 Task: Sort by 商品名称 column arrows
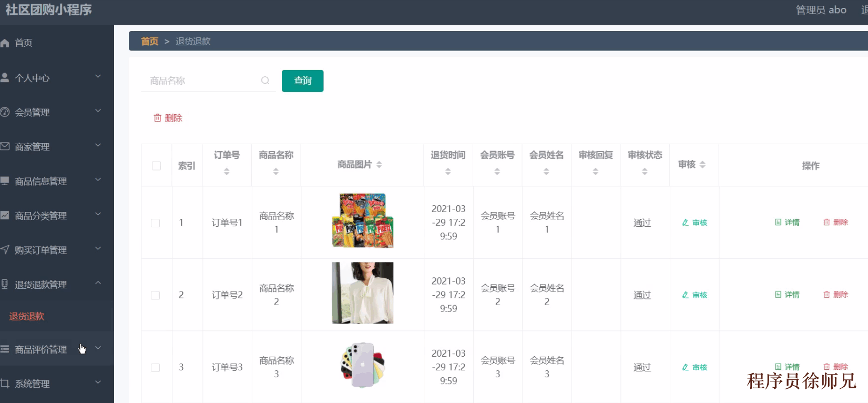click(276, 172)
